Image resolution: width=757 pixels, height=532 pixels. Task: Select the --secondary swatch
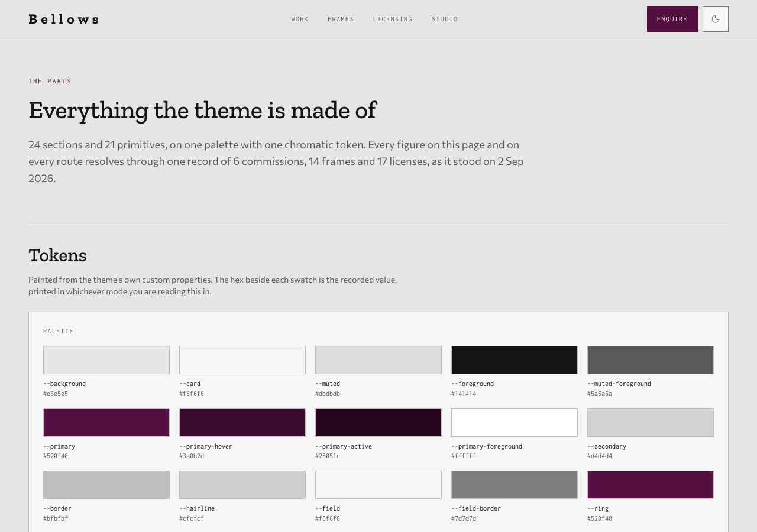(651, 423)
